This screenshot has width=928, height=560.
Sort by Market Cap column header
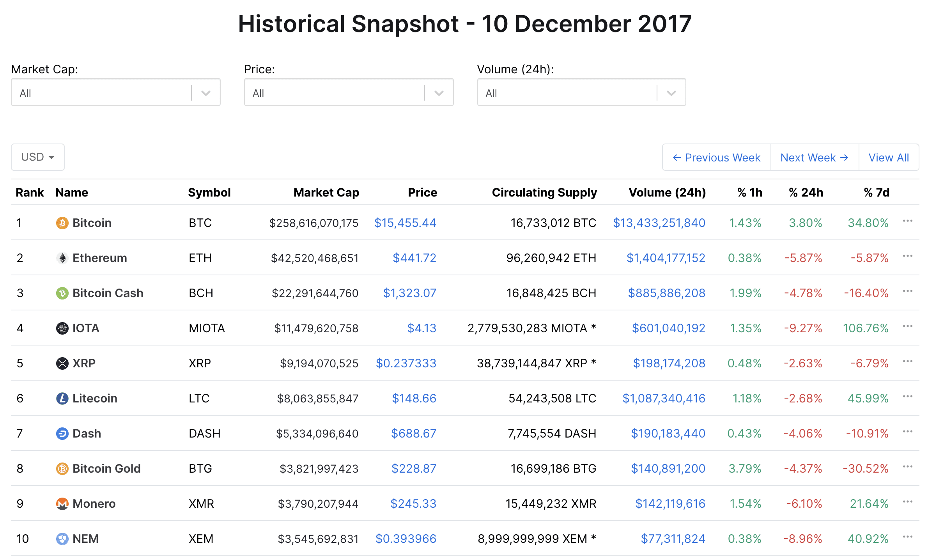(326, 193)
